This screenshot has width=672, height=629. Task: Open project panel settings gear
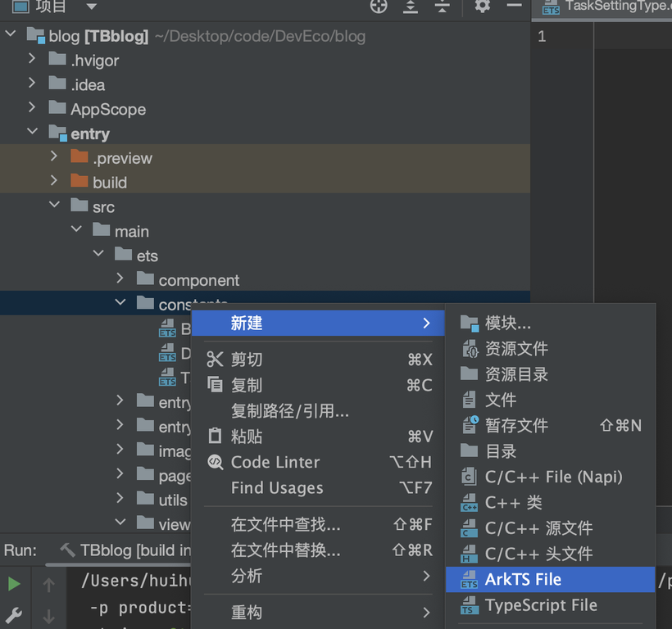click(483, 7)
